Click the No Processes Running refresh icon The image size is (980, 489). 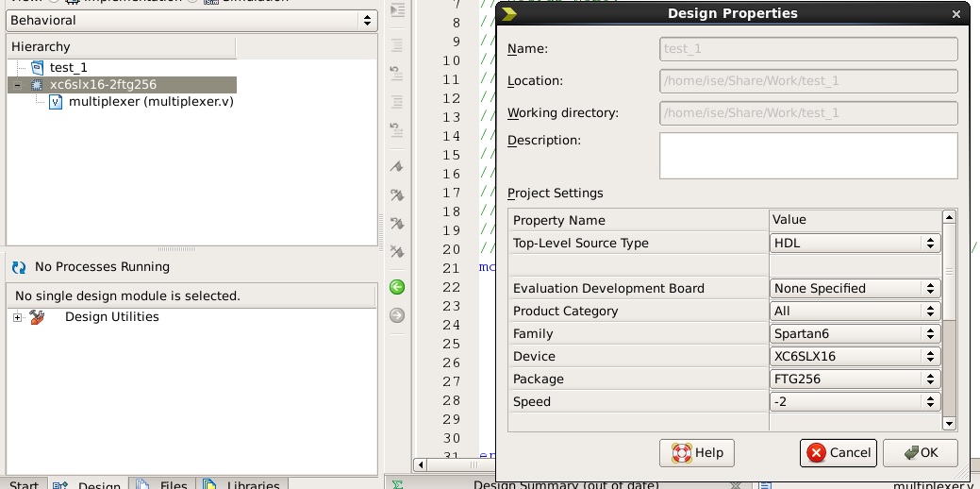coord(20,267)
